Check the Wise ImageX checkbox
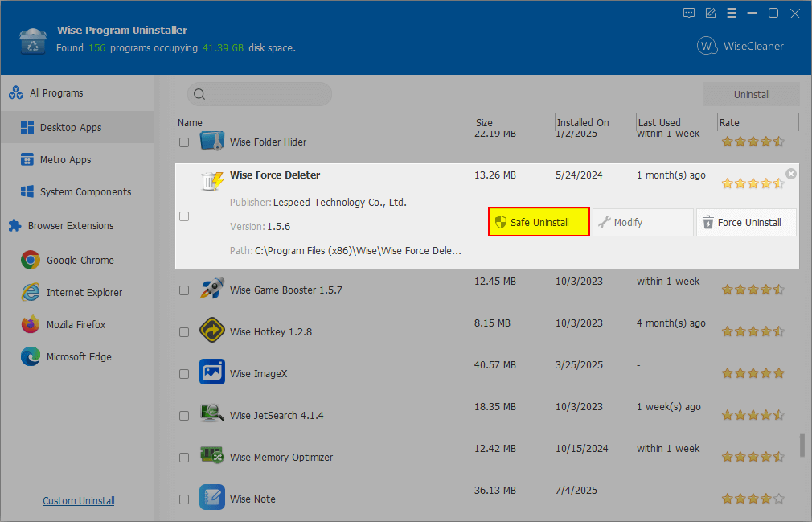Image resolution: width=812 pixels, height=522 pixels. [x=184, y=374]
